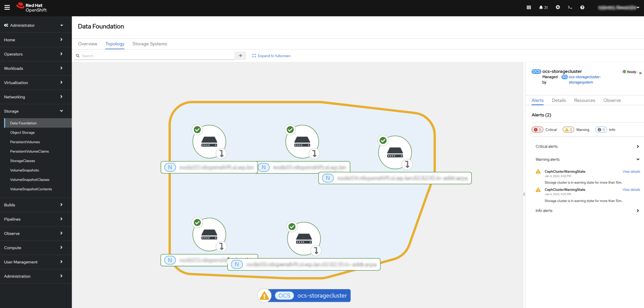This screenshot has width=644, height=308.
Task: Launch the web terminal icon
Action: pyautogui.click(x=570, y=7)
